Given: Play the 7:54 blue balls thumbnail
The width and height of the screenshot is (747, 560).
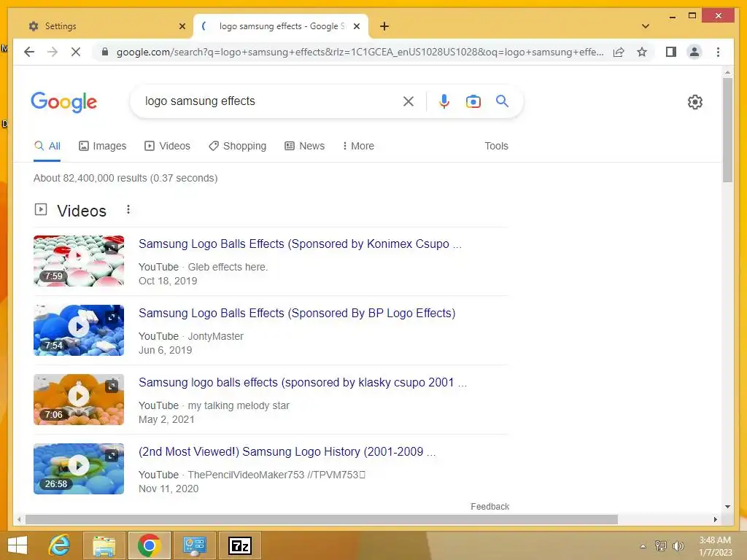Looking at the screenshot, I should (79, 330).
